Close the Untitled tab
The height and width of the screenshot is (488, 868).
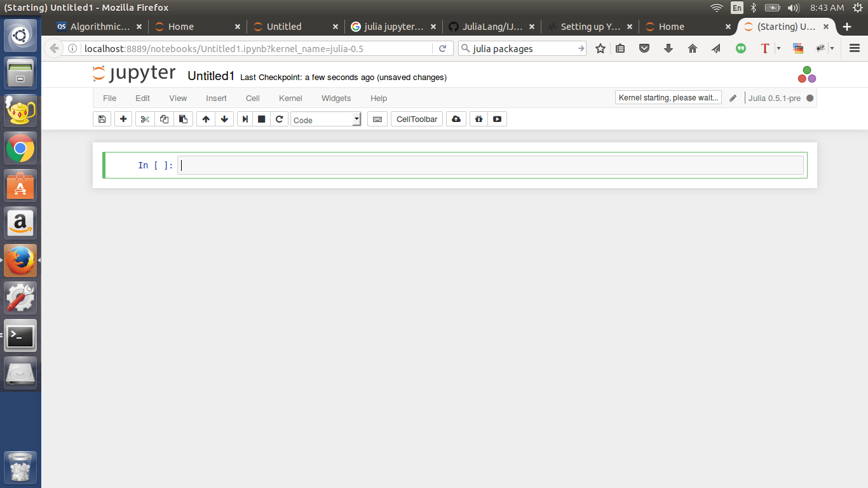[336, 27]
